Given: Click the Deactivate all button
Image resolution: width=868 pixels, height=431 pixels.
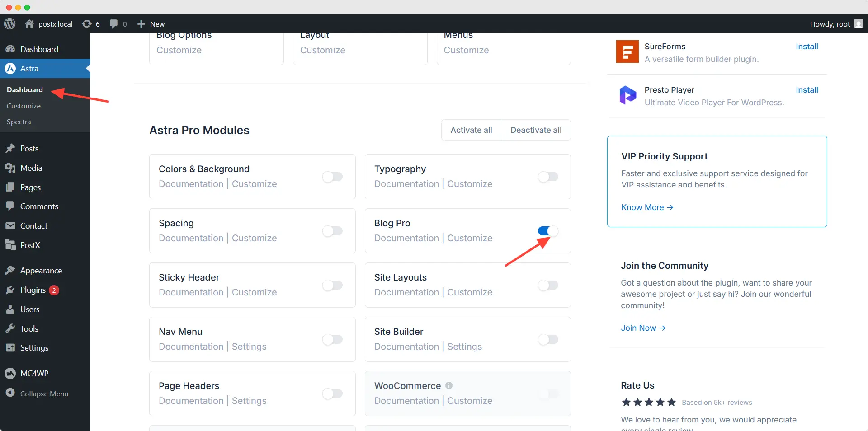Looking at the screenshot, I should tap(536, 130).
